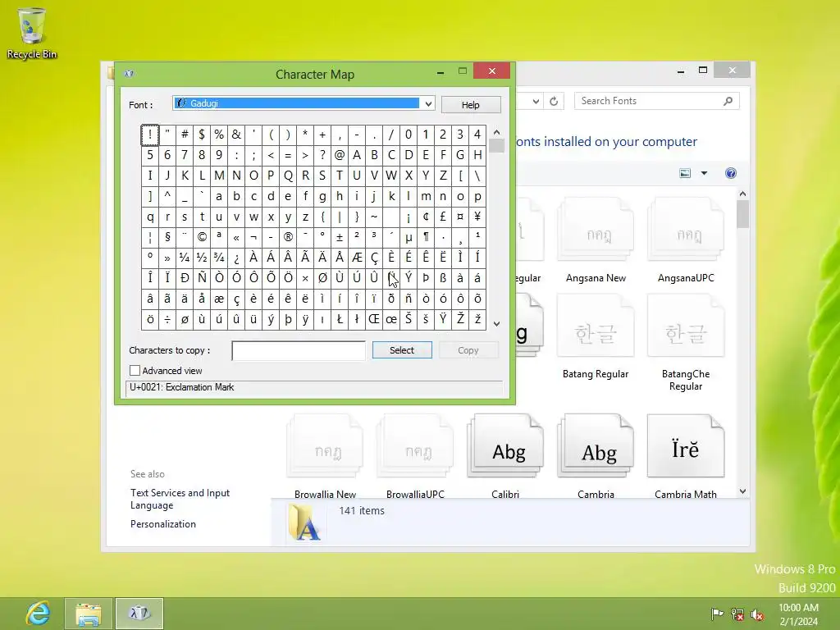This screenshot has height=630, width=840.
Task: Refresh the Fonts window address bar
Action: (554, 101)
